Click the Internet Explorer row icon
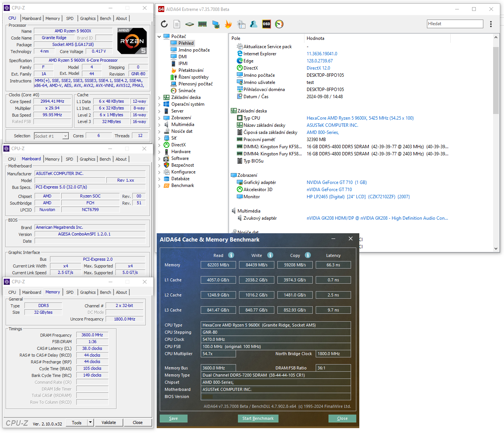This screenshot has width=504, height=433. click(240, 53)
